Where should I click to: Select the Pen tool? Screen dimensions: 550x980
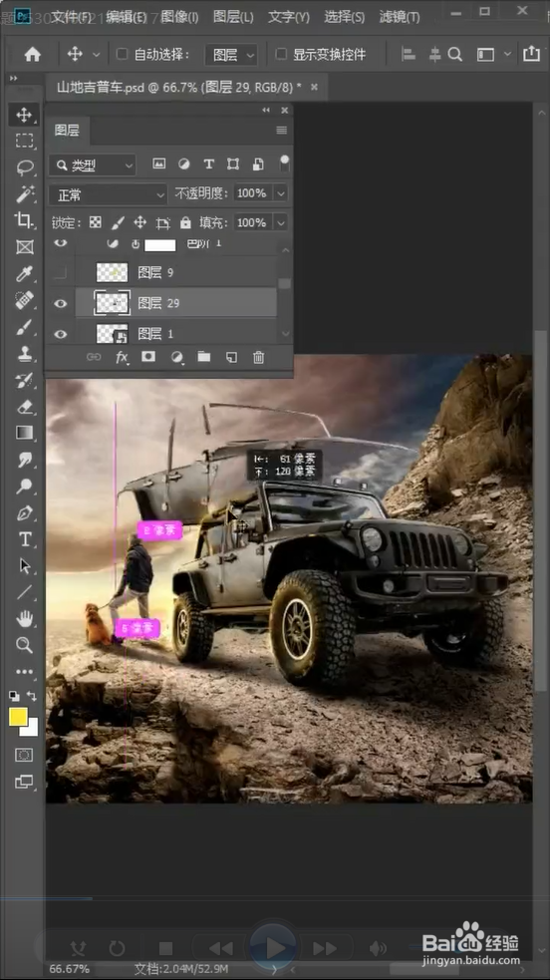tap(24, 513)
